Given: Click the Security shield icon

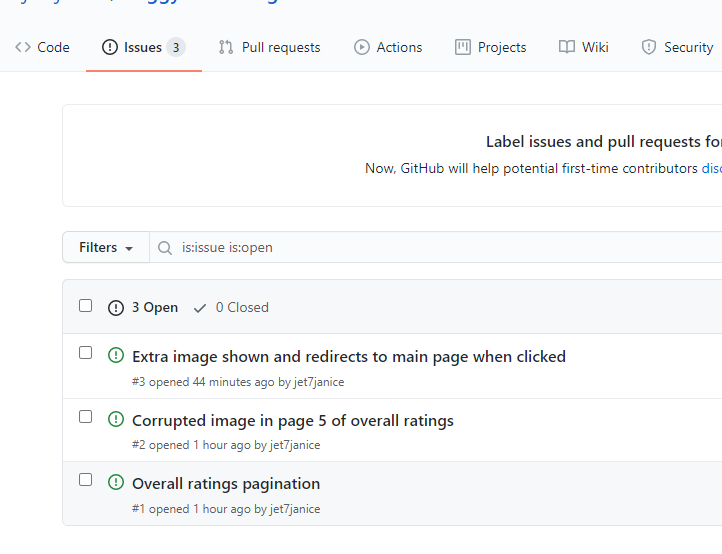Looking at the screenshot, I should pyautogui.click(x=649, y=47).
